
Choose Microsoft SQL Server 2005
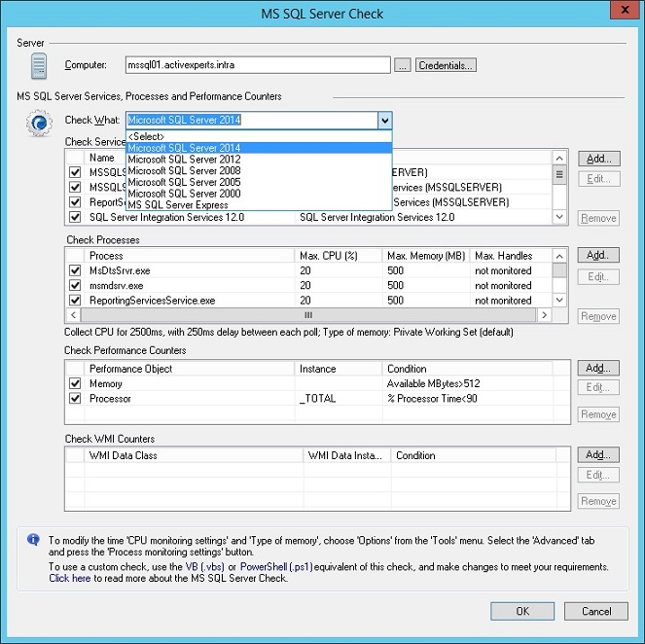pyautogui.click(x=259, y=182)
